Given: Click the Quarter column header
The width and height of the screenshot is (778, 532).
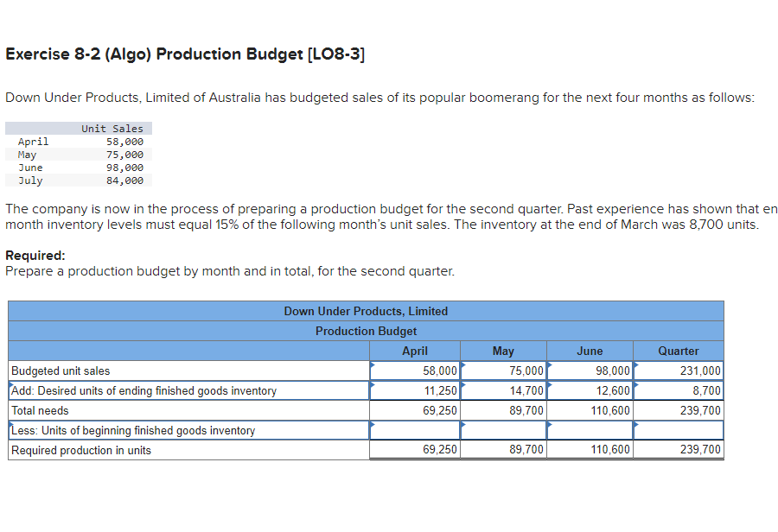Looking at the screenshot, I should (x=679, y=351).
